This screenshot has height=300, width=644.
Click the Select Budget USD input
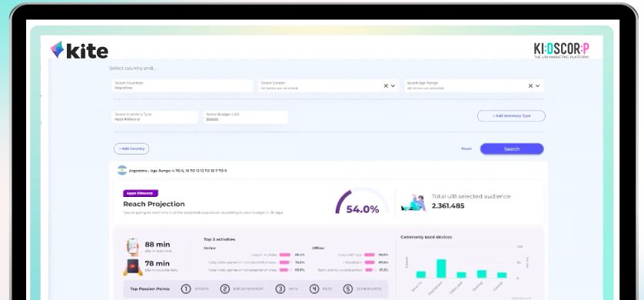click(x=246, y=117)
